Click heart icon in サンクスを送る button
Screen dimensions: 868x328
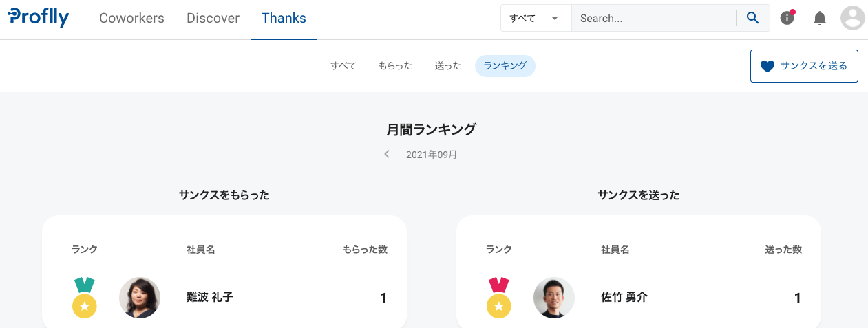pyautogui.click(x=768, y=66)
